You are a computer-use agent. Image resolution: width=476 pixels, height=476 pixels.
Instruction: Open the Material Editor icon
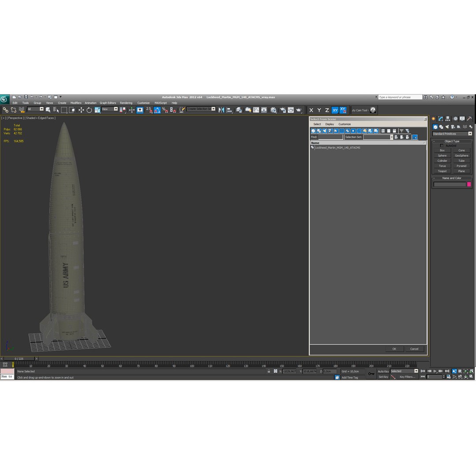(x=274, y=110)
